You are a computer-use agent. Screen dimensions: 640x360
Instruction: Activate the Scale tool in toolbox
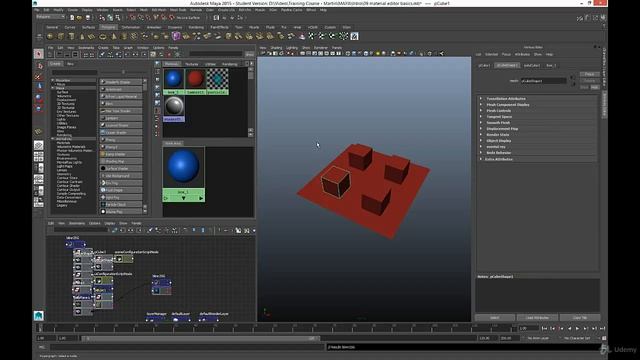pos(39,108)
